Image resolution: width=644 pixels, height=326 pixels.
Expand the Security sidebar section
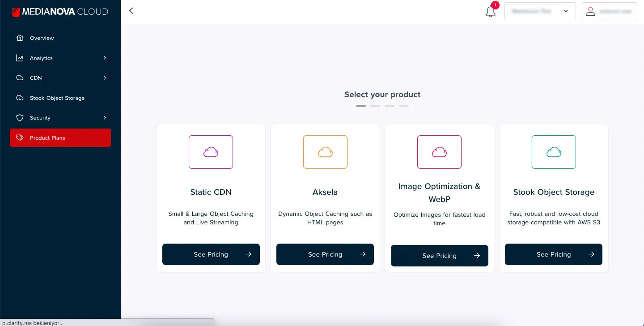(x=105, y=117)
